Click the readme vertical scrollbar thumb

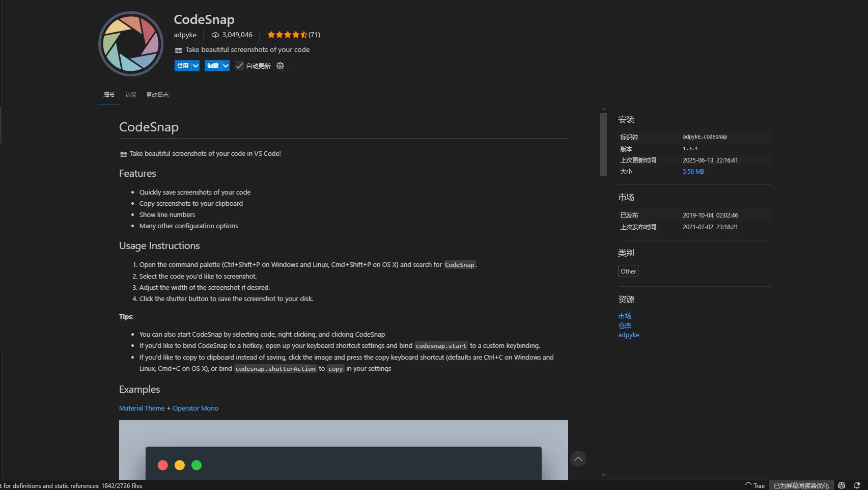click(x=603, y=145)
